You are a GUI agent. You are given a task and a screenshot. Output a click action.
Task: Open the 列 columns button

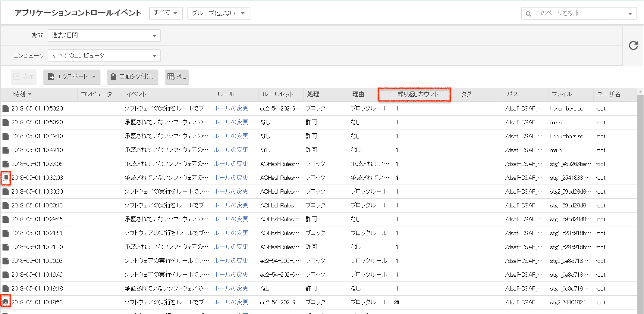[177, 77]
